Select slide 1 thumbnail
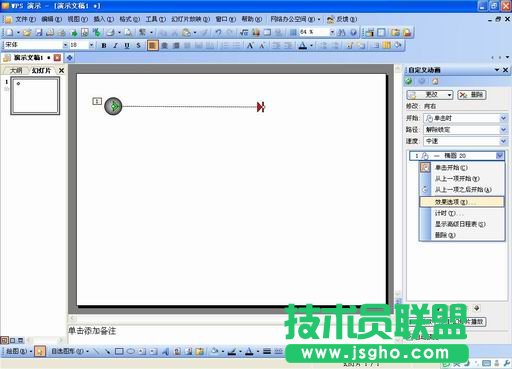The image size is (512, 369). 35,96
